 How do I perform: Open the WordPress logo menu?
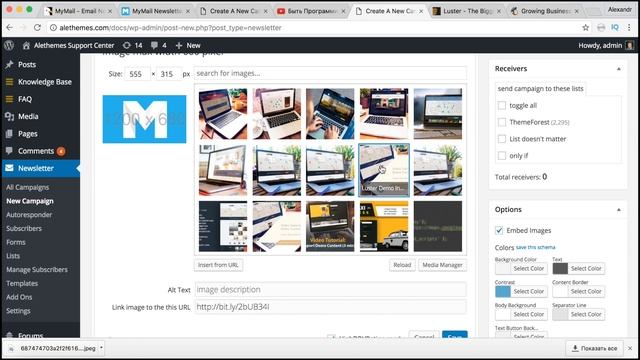[9, 45]
